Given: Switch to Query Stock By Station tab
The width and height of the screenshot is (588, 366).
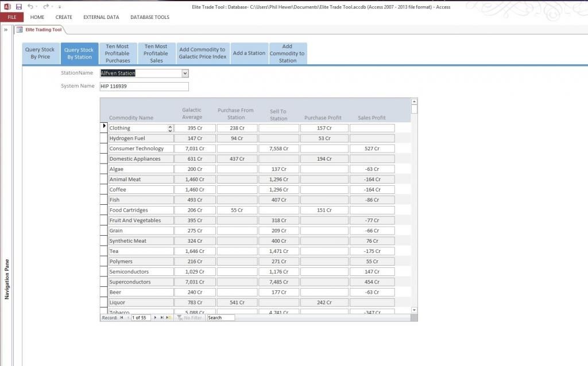Looking at the screenshot, I should [x=79, y=53].
